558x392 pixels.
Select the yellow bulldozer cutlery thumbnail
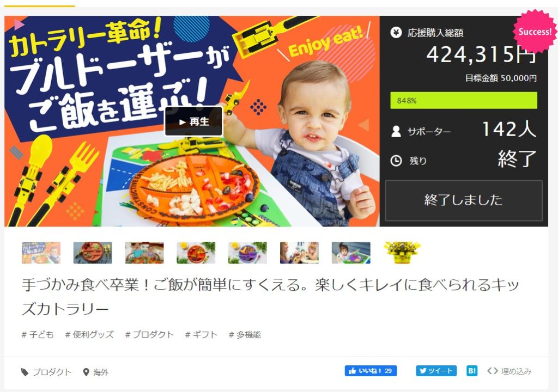[403, 253]
